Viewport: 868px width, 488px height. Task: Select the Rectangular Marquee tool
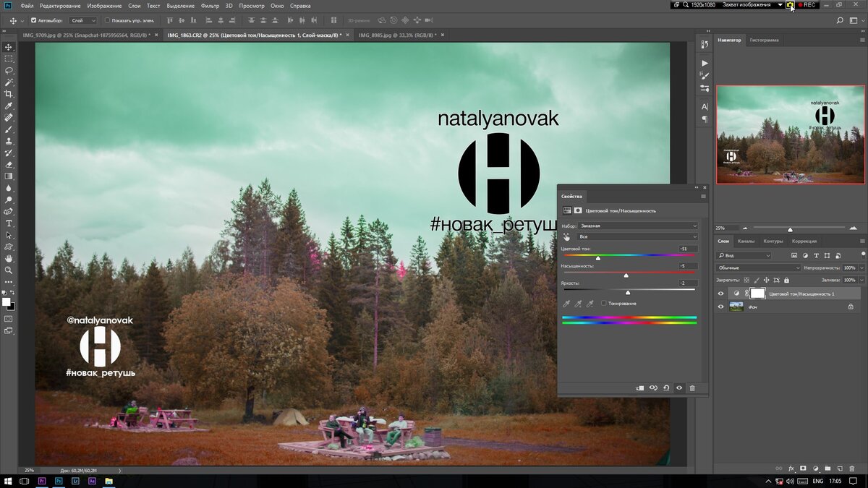pos(9,59)
